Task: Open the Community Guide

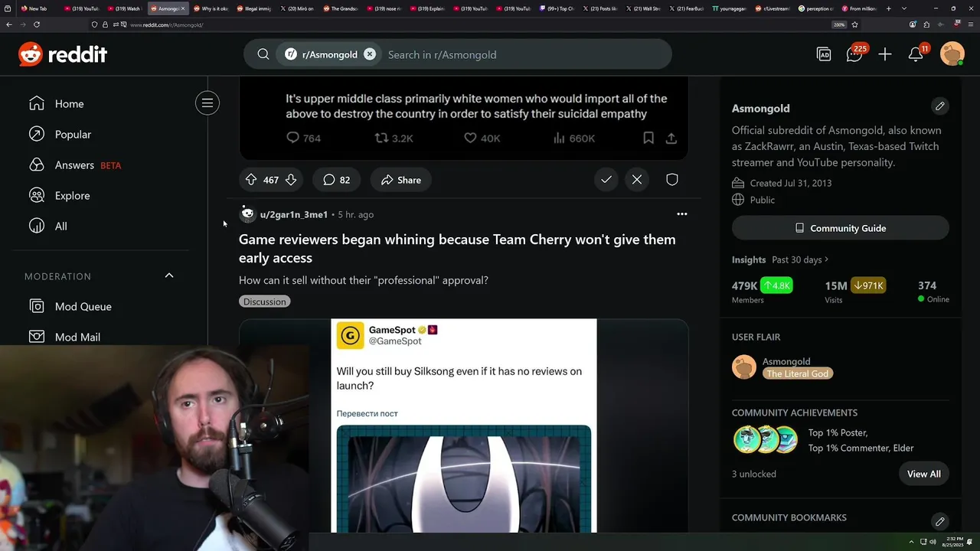Action: click(x=841, y=228)
